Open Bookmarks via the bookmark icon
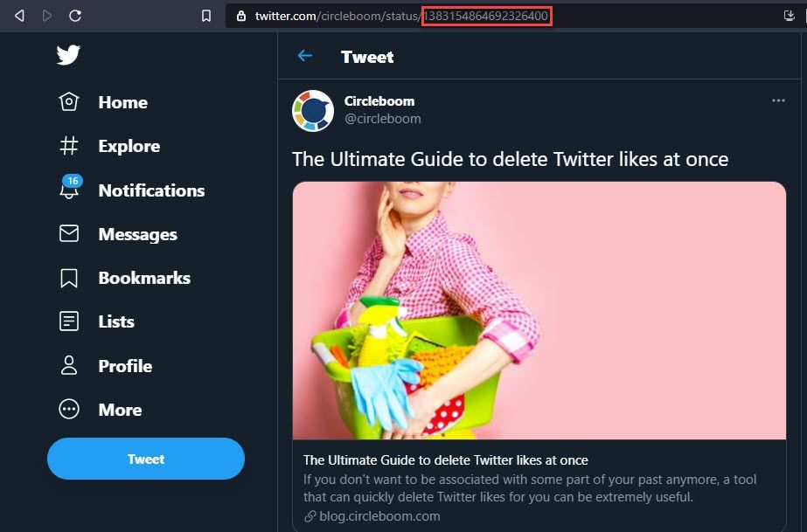Viewport: 807px width, 532px height. pos(69,278)
